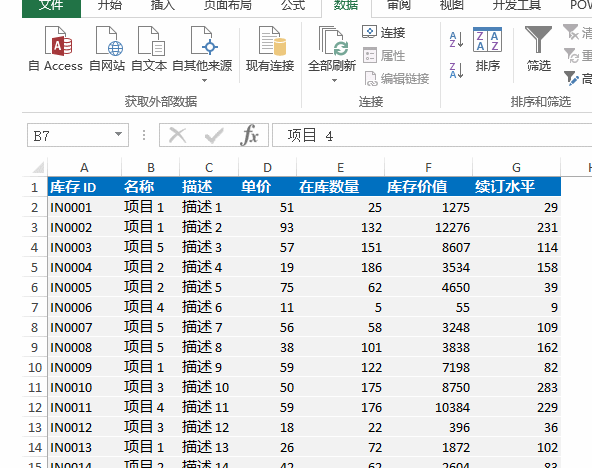The height and width of the screenshot is (468, 592).
Task: Select the column F header
Action: (x=428, y=167)
